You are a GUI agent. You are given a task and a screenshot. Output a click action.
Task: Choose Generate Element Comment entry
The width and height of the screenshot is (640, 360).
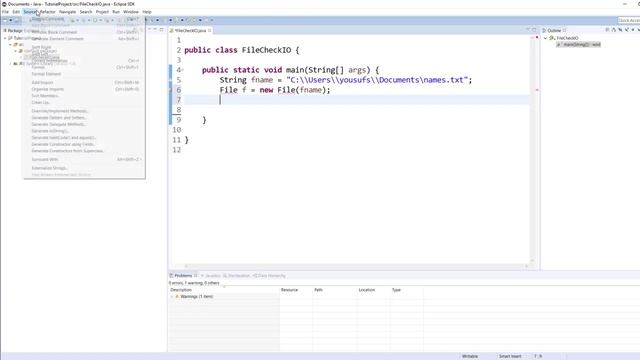(84, 38)
